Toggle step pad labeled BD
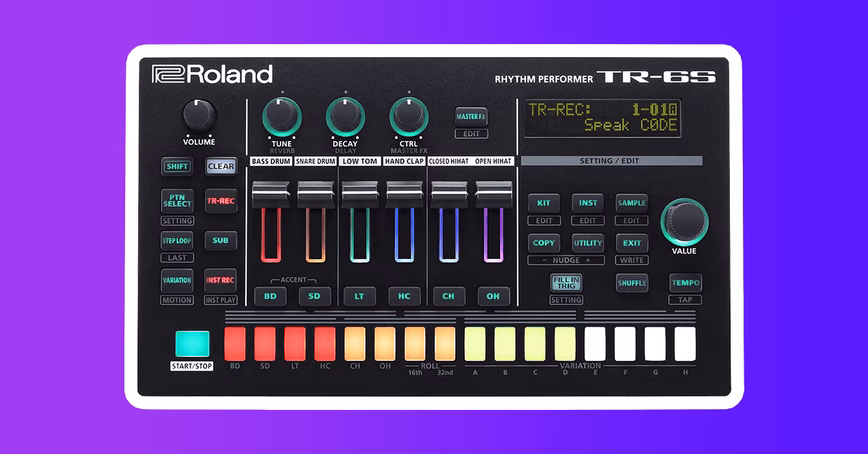868x454 pixels. [x=235, y=344]
